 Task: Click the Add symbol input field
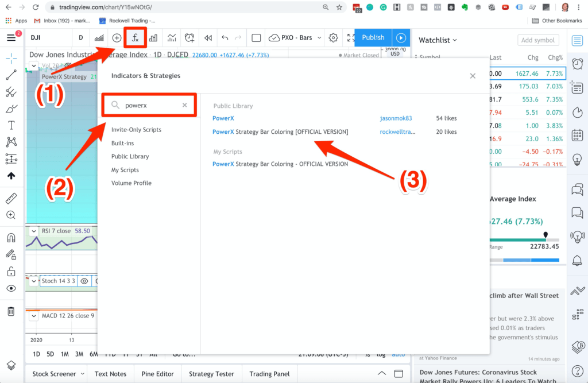(x=537, y=40)
